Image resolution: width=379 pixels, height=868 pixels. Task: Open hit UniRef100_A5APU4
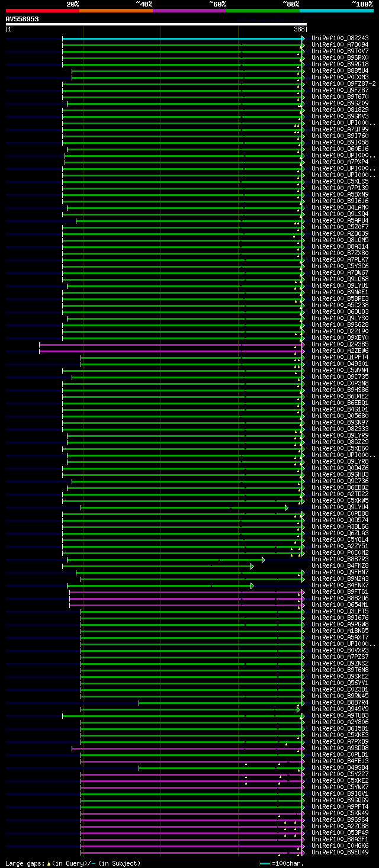coord(340,221)
